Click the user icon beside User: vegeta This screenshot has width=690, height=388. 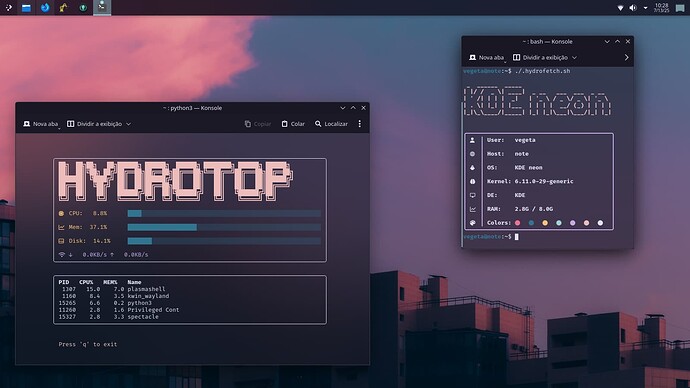473,140
